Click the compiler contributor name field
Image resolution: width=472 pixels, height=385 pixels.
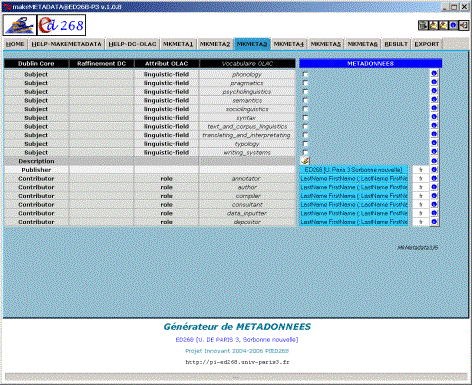[354, 196]
